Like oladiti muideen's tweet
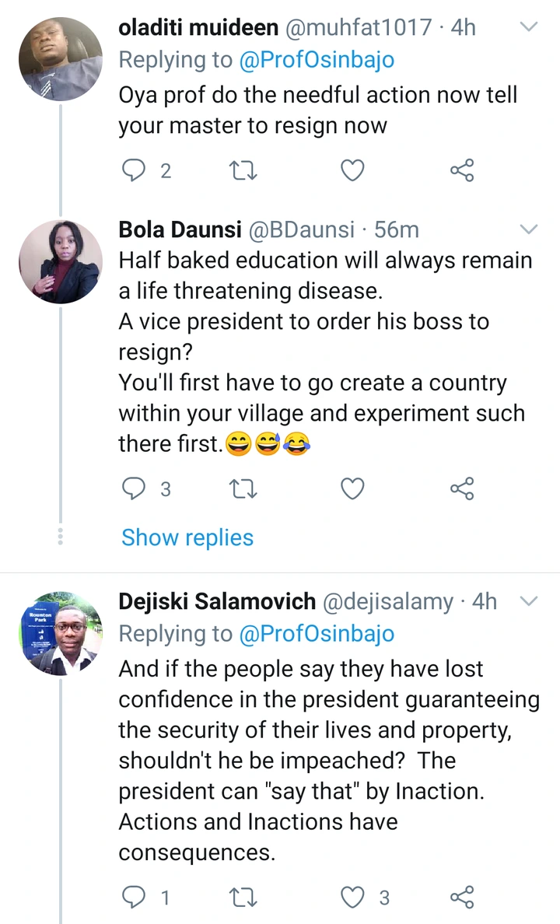The image size is (560, 924). pyautogui.click(x=353, y=170)
